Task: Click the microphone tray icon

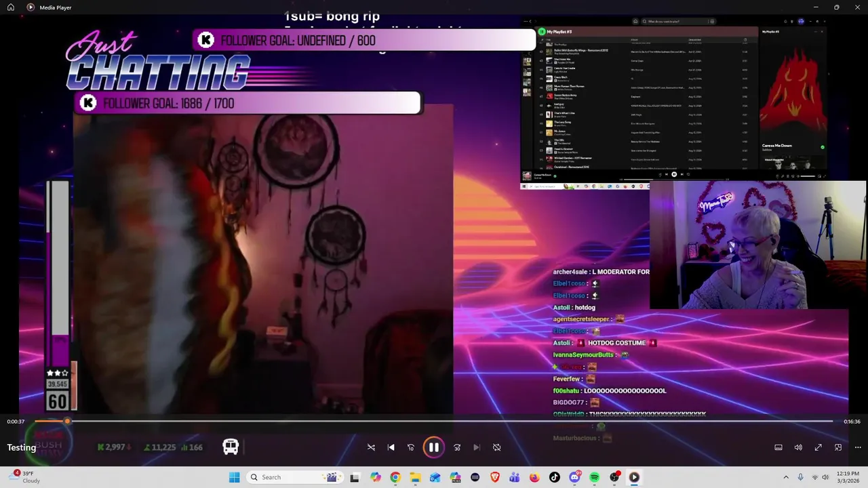Action: pyautogui.click(x=801, y=477)
